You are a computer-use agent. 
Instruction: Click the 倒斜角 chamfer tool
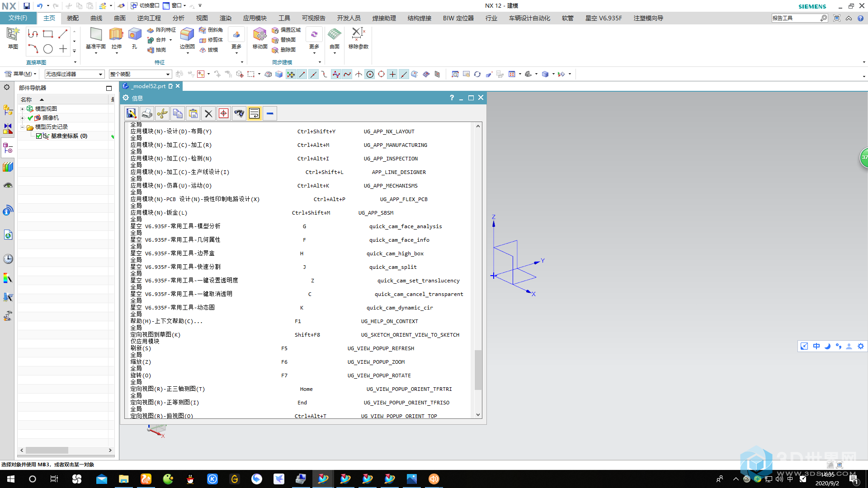pos(211,30)
